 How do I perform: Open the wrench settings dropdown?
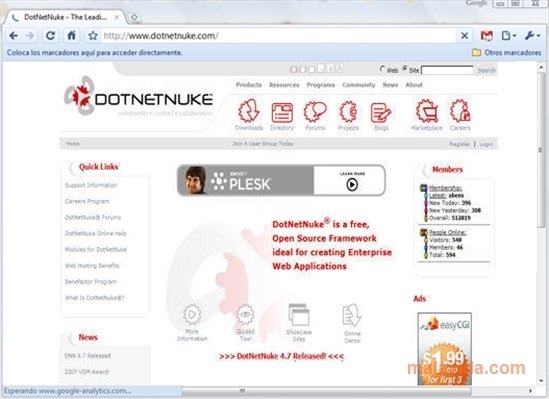pyautogui.click(x=532, y=35)
